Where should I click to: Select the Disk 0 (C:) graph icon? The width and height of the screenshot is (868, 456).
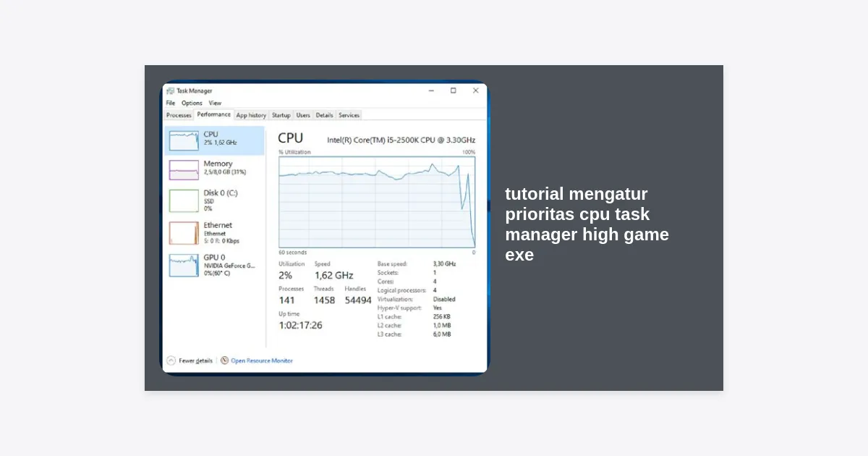tap(184, 200)
